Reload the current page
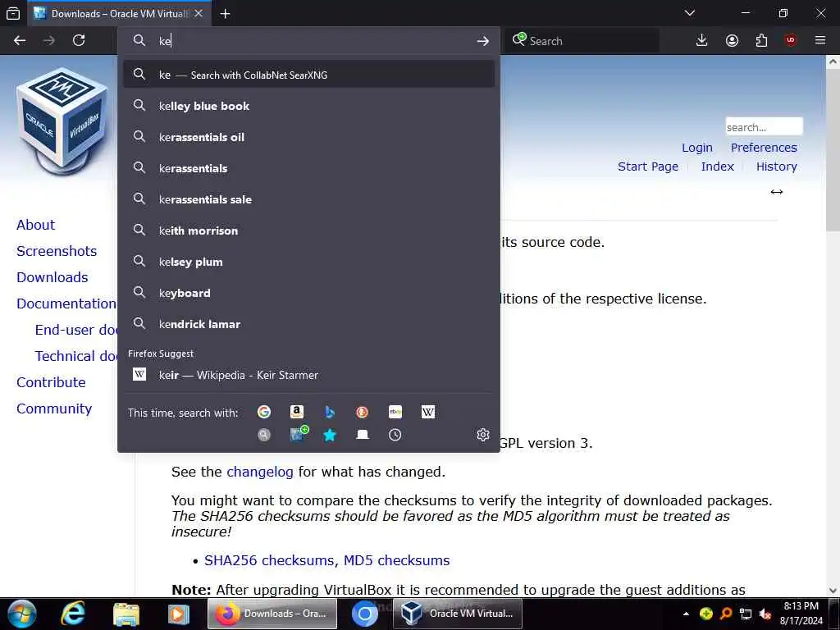840x630 pixels. pyautogui.click(x=79, y=41)
